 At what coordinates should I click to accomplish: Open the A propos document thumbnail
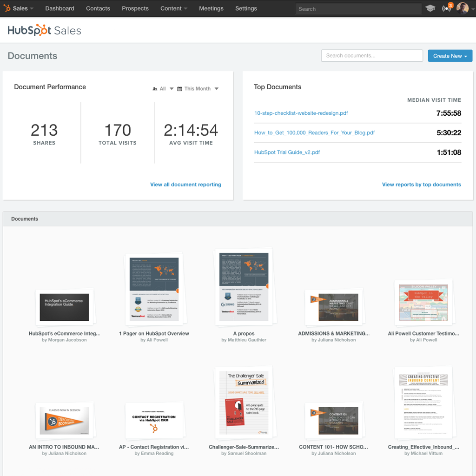click(x=244, y=286)
